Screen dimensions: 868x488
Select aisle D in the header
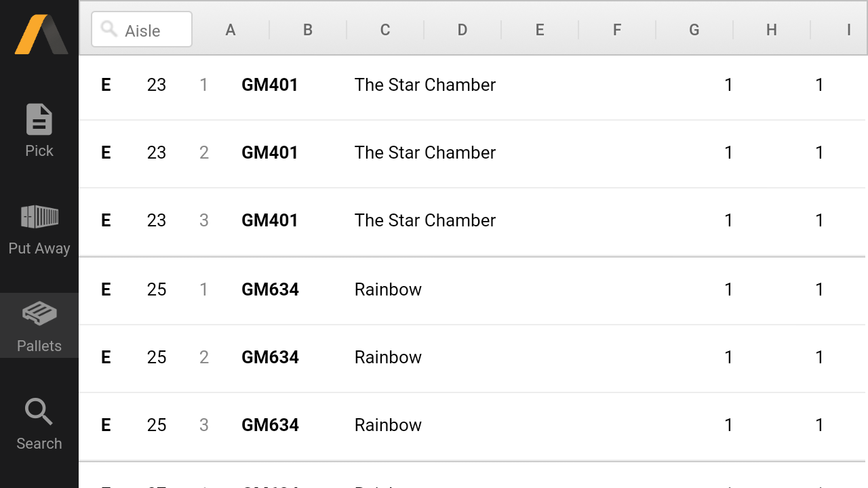(462, 30)
